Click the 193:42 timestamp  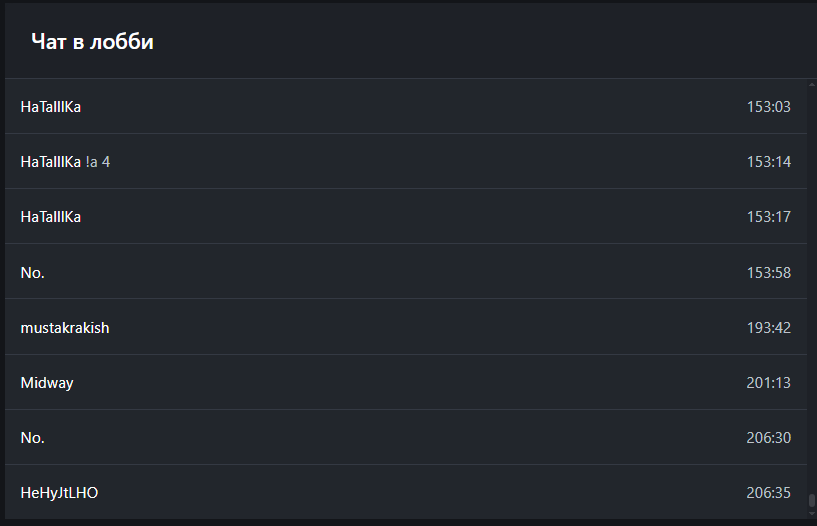click(x=768, y=327)
